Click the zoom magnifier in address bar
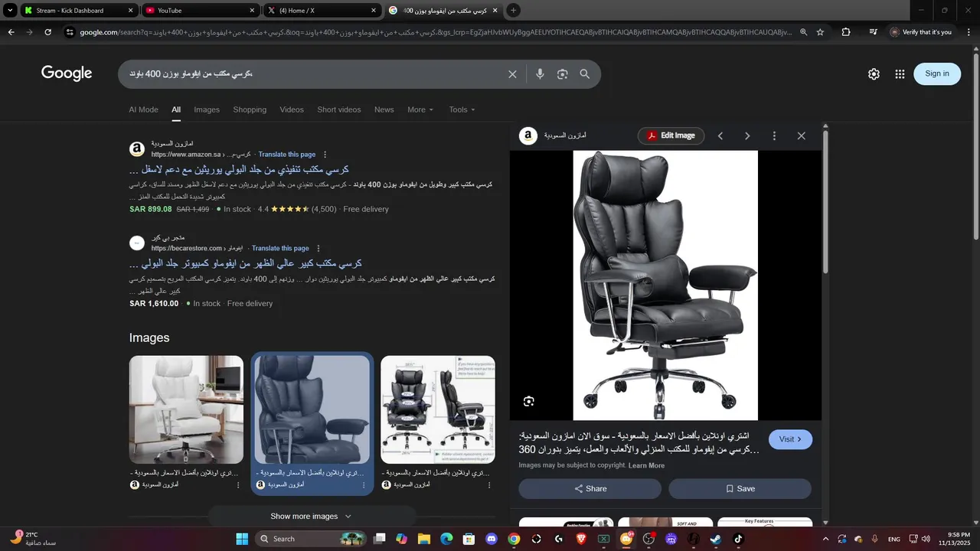Viewport: 980px width, 551px height. [803, 32]
